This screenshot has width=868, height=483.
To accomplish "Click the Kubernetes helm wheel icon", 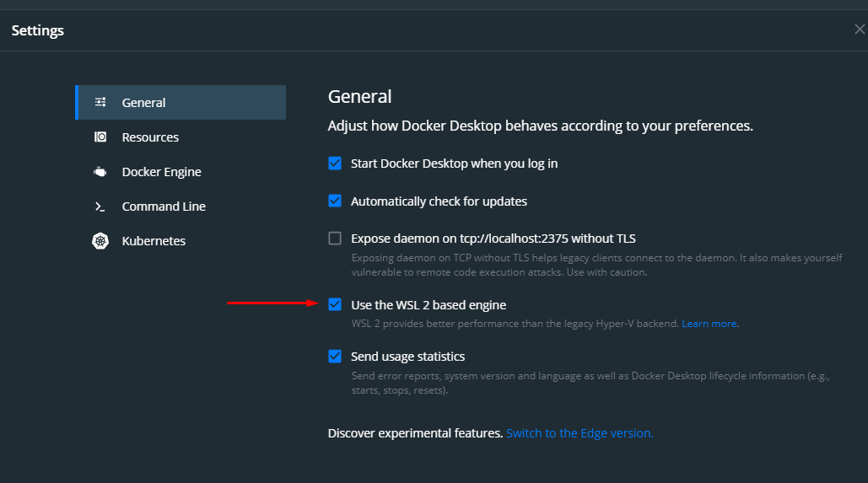I will coord(100,241).
